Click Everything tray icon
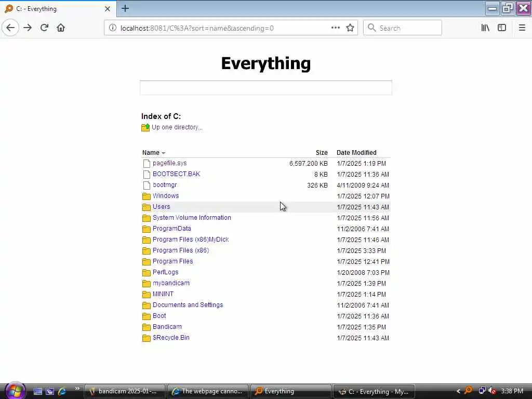This screenshot has height=399, width=532. tap(468, 391)
